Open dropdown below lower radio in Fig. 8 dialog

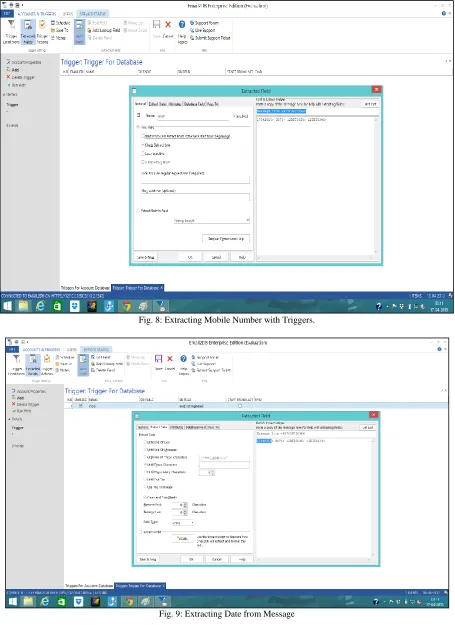tap(212, 221)
